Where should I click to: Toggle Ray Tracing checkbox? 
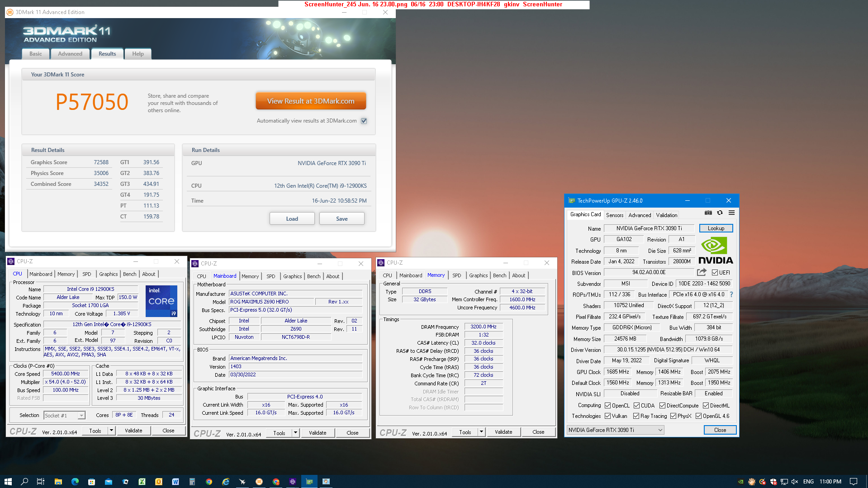click(x=636, y=416)
